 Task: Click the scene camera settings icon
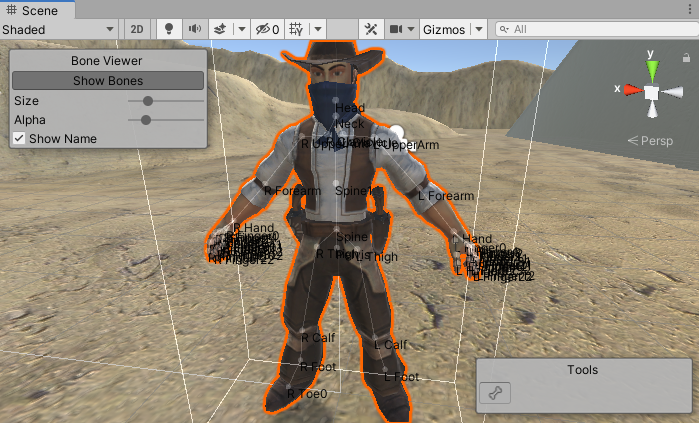click(396, 29)
